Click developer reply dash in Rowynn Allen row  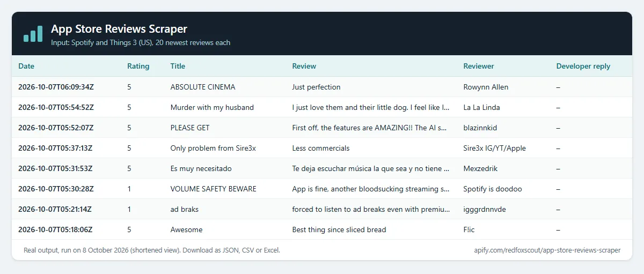558,87
